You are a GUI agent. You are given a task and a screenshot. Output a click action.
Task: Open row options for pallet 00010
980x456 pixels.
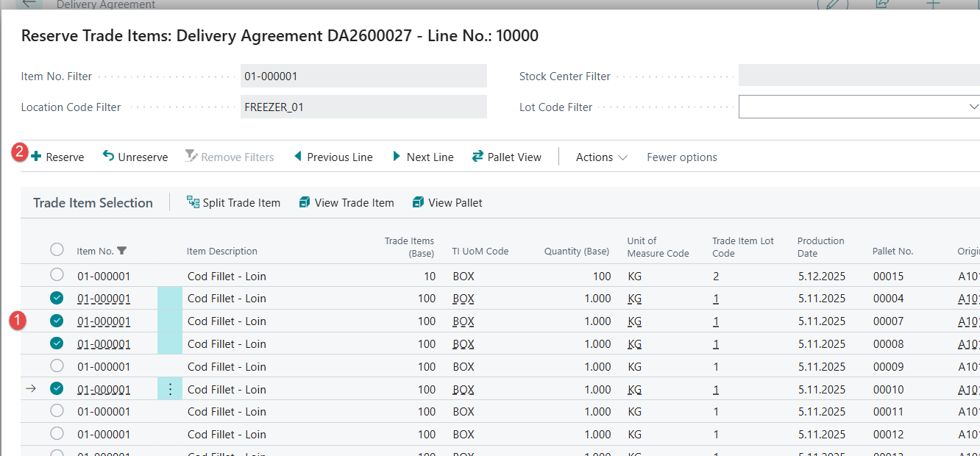(x=171, y=389)
